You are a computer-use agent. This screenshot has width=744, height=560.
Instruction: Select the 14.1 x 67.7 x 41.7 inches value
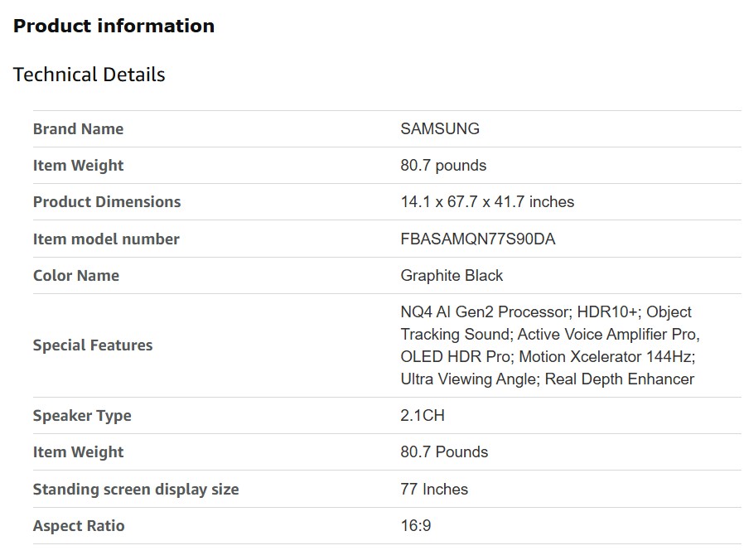[486, 201]
